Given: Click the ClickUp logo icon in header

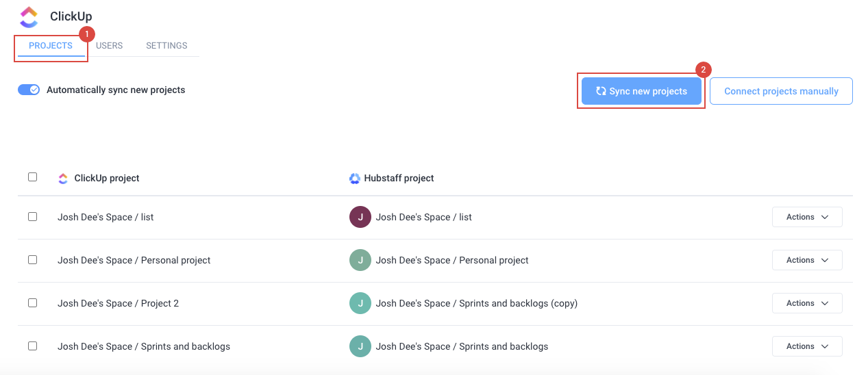Looking at the screenshot, I should click(x=29, y=16).
